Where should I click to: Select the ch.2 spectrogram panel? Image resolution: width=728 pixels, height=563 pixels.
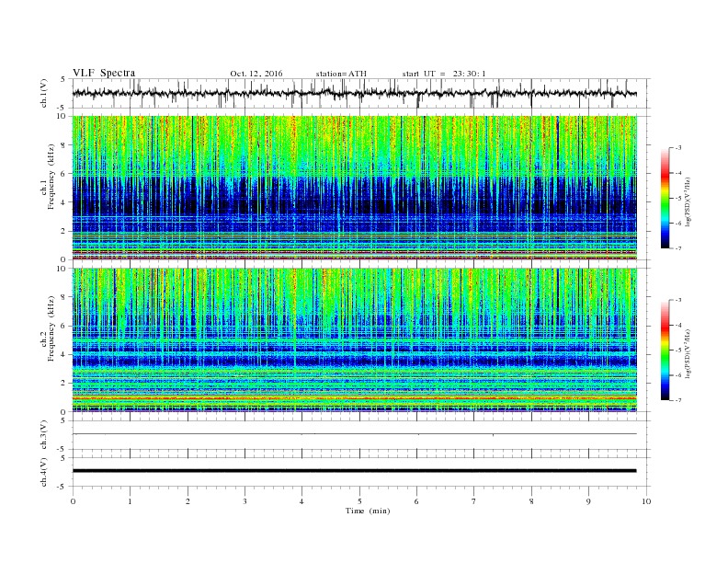pos(354,340)
